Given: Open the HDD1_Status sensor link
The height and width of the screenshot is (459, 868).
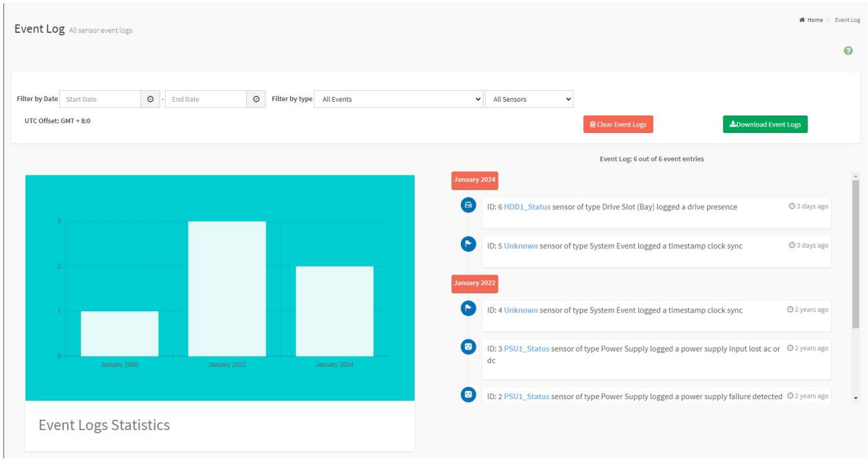Looking at the screenshot, I should pyautogui.click(x=527, y=207).
